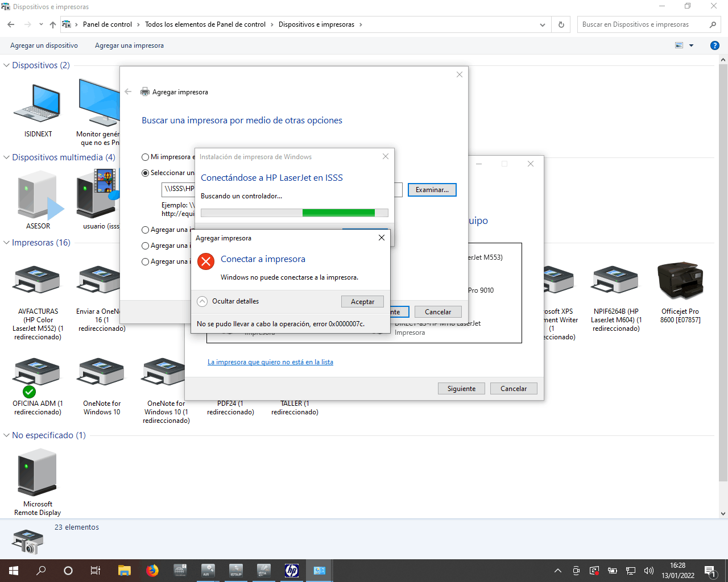Open Task View from the taskbar

coord(96,571)
